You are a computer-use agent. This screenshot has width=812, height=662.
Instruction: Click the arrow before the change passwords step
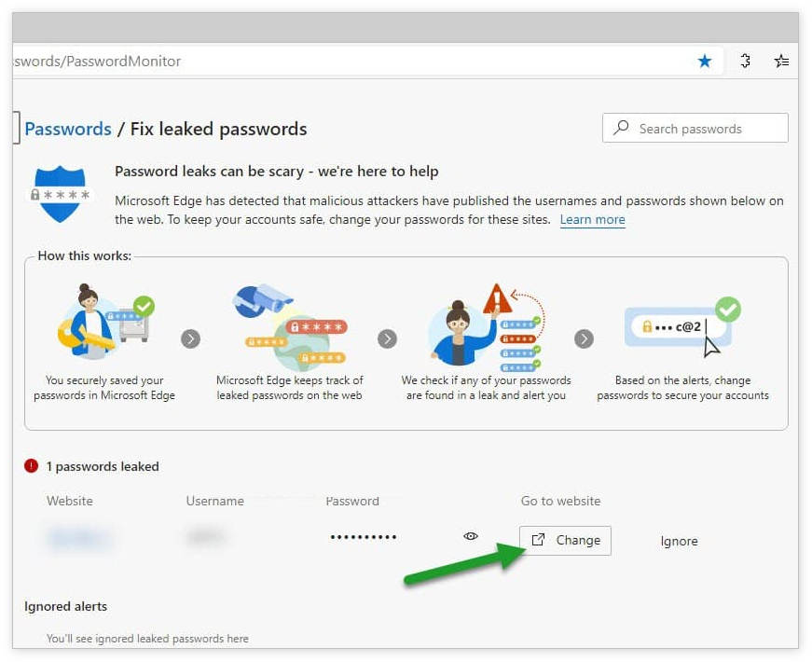[x=585, y=338]
